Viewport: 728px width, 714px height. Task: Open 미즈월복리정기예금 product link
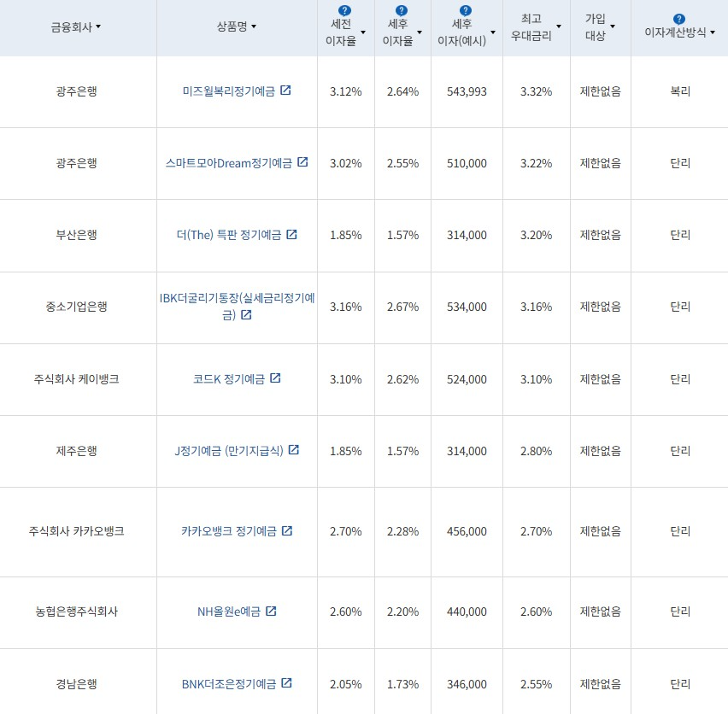pos(229,91)
